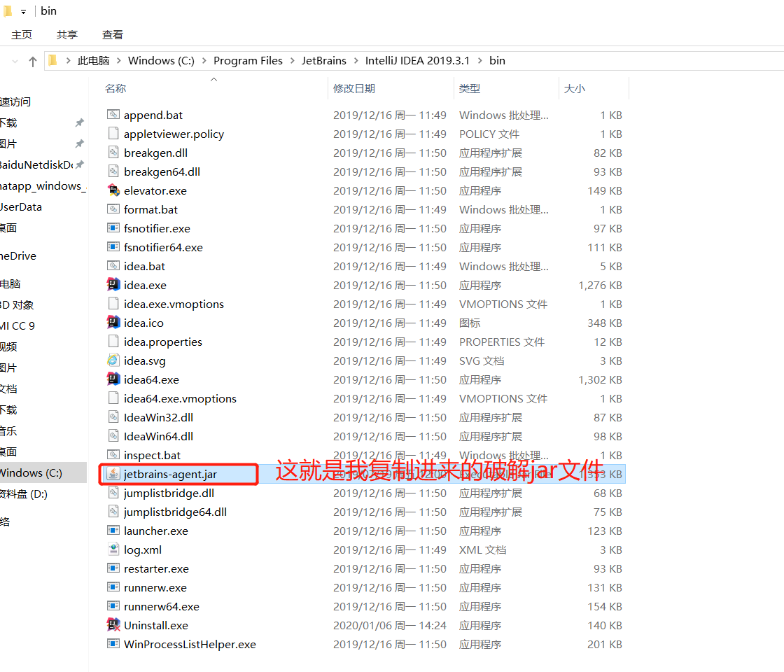Image resolution: width=784 pixels, height=672 pixels.
Task: Click the idea64.exe IntelliJ icon
Action: [113, 379]
